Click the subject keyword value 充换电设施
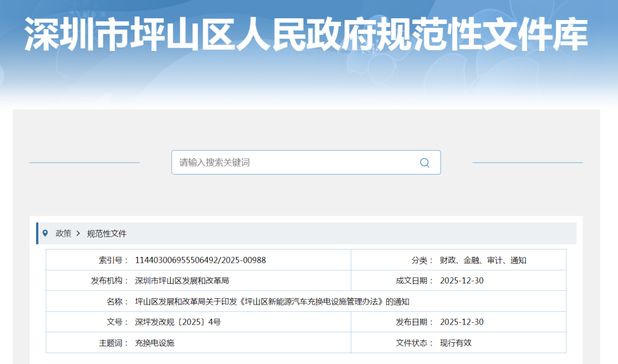618x364 pixels. (154, 343)
